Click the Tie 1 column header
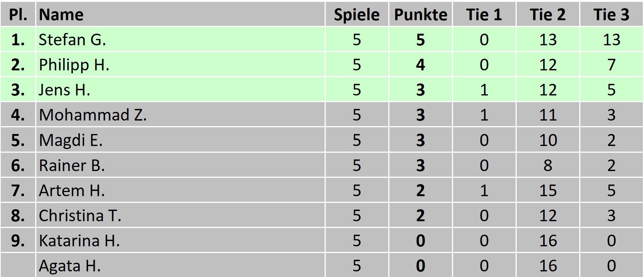644x277 pixels. click(484, 15)
